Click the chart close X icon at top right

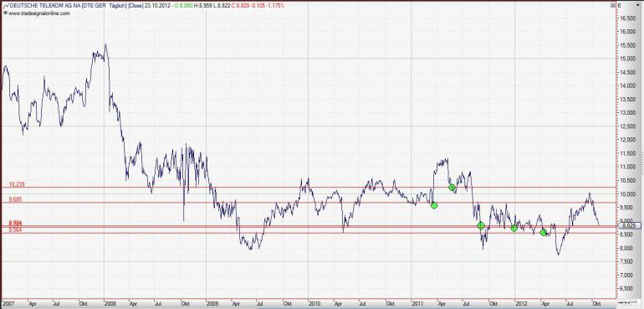(x=614, y=6)
